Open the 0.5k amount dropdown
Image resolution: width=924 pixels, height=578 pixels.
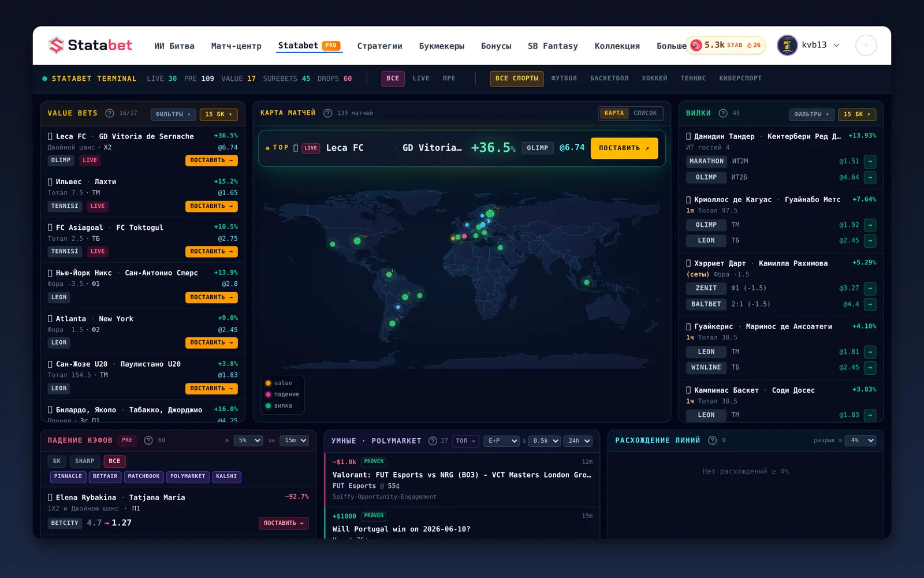(x=545, y=441)
